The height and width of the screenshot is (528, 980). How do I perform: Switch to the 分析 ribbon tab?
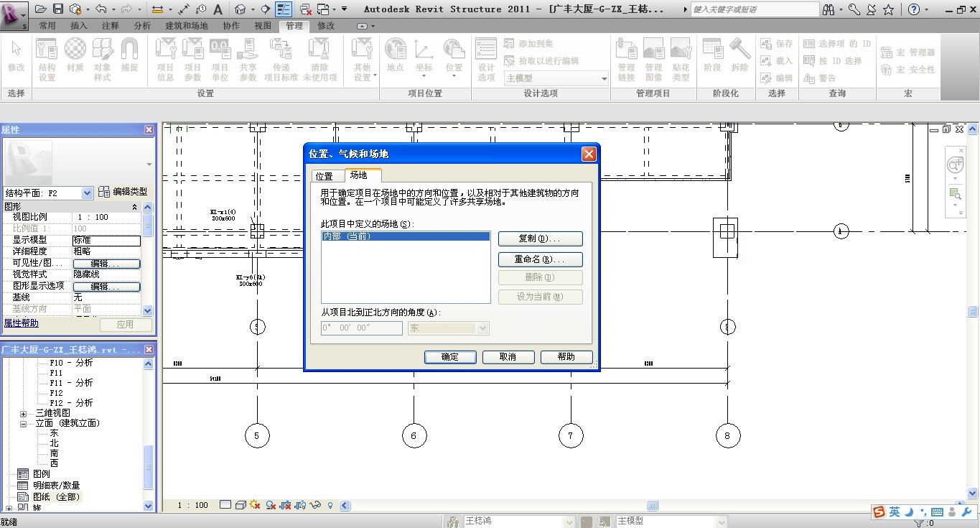[142, 26]
